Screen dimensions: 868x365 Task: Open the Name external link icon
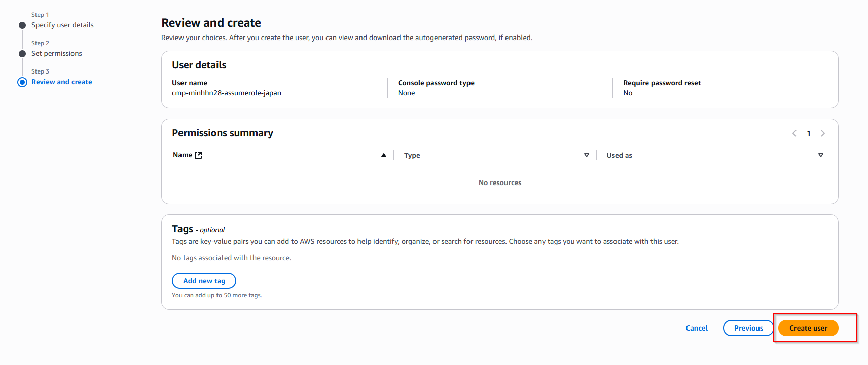(x=198, y=155)
